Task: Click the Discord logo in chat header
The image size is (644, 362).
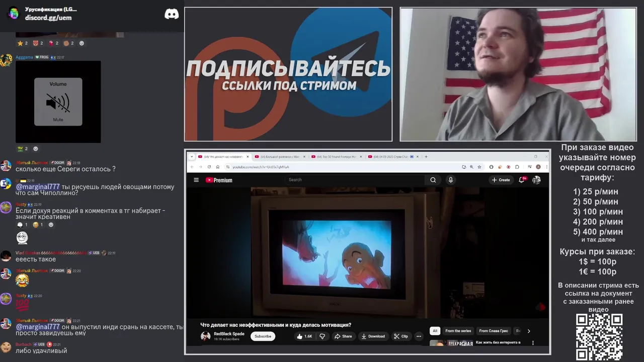Action: [x=172, y=14]
